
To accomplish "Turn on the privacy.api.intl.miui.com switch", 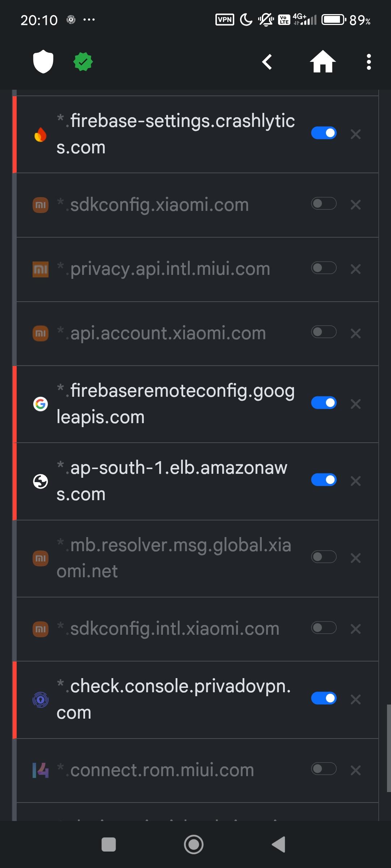I will 324,268.
